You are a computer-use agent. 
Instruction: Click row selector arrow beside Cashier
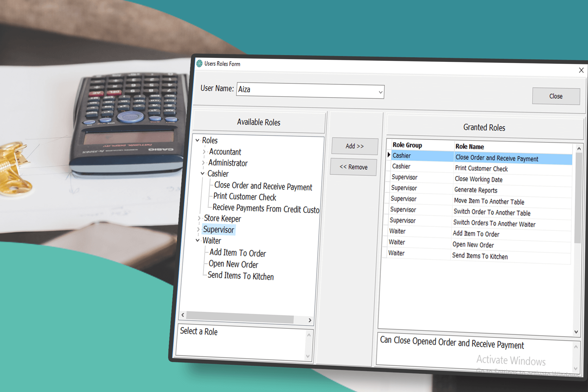pos(389,155)
